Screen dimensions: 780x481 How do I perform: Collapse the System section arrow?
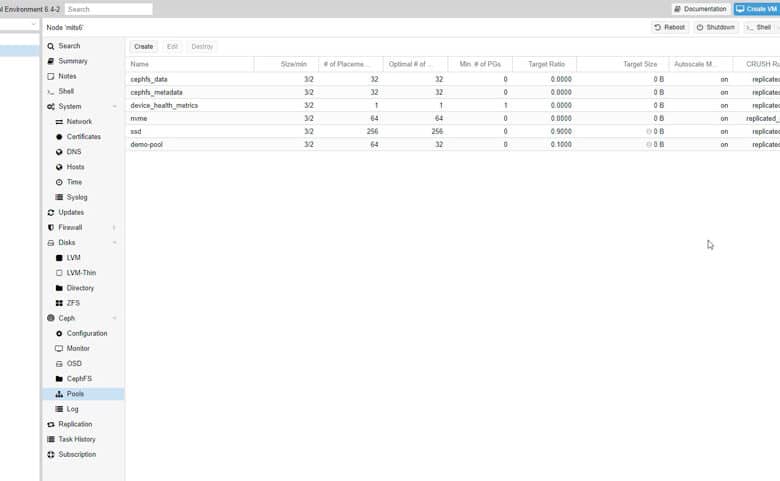coord(114,106)
